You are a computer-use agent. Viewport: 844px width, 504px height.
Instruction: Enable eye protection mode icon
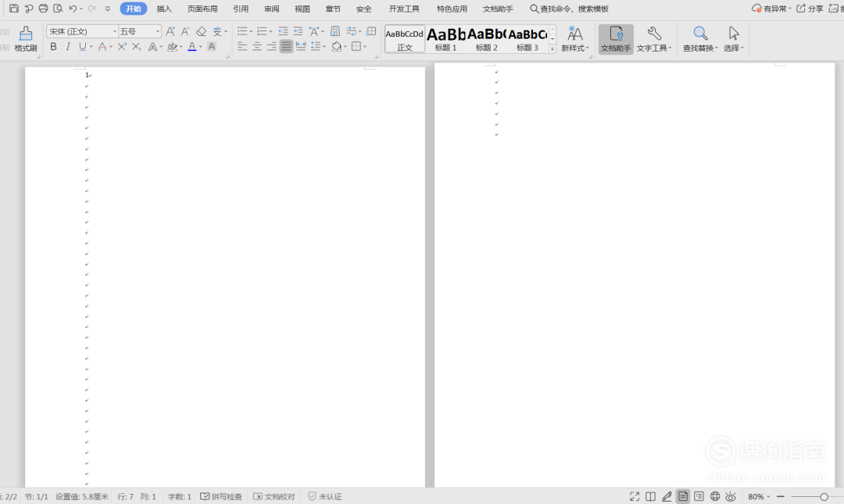point(731,496)
